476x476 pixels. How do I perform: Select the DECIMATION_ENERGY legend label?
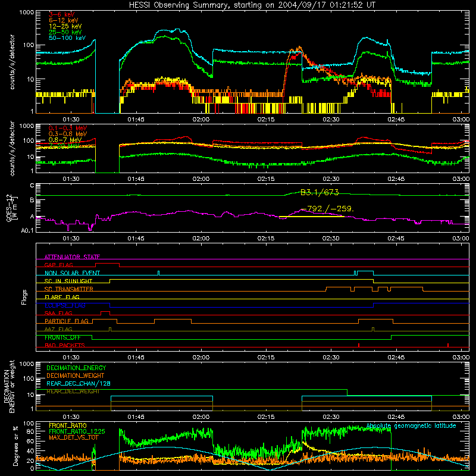point(76,368)
